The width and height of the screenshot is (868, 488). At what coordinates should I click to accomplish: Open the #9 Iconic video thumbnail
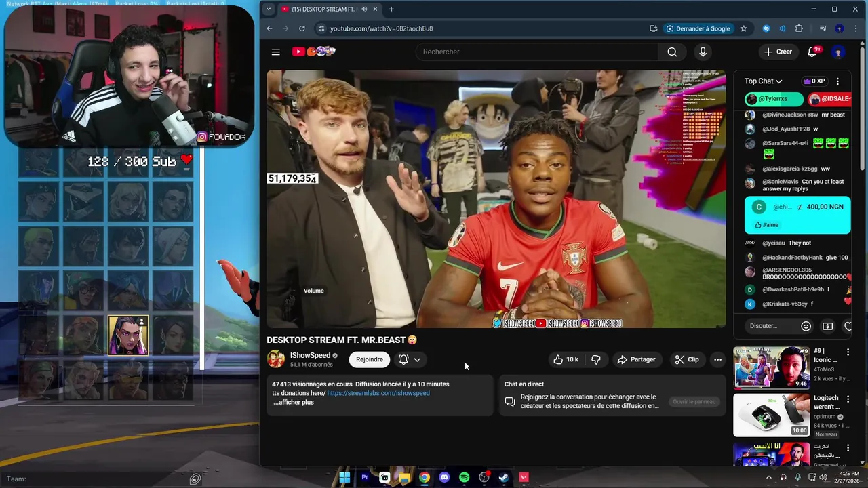point(771,367)
